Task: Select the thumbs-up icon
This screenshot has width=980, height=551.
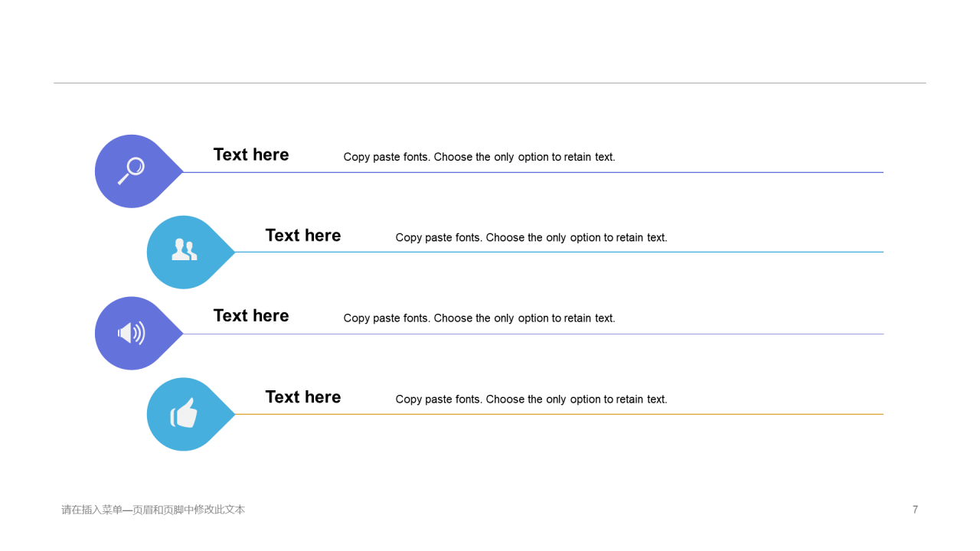Action: click(184, 413)
